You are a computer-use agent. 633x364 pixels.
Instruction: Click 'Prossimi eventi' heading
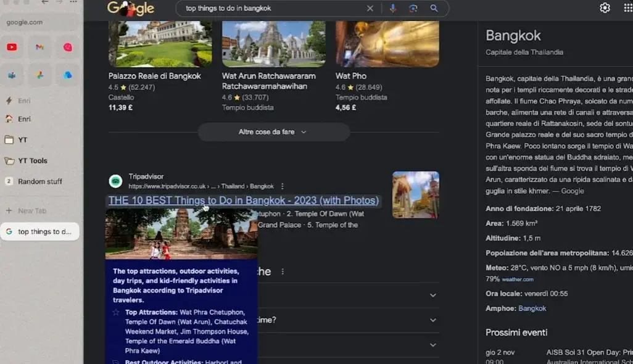pos(516,333)
